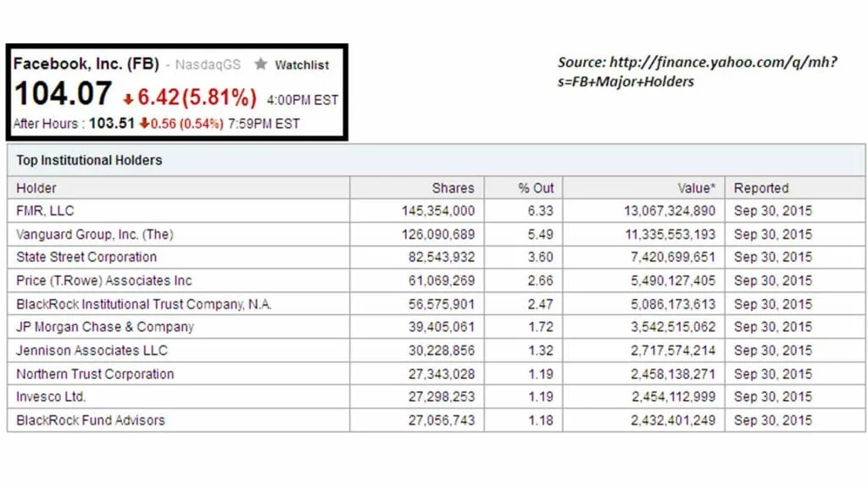Sort by the Shares column header
The image size is (868, 488).
tap(453, 188)
